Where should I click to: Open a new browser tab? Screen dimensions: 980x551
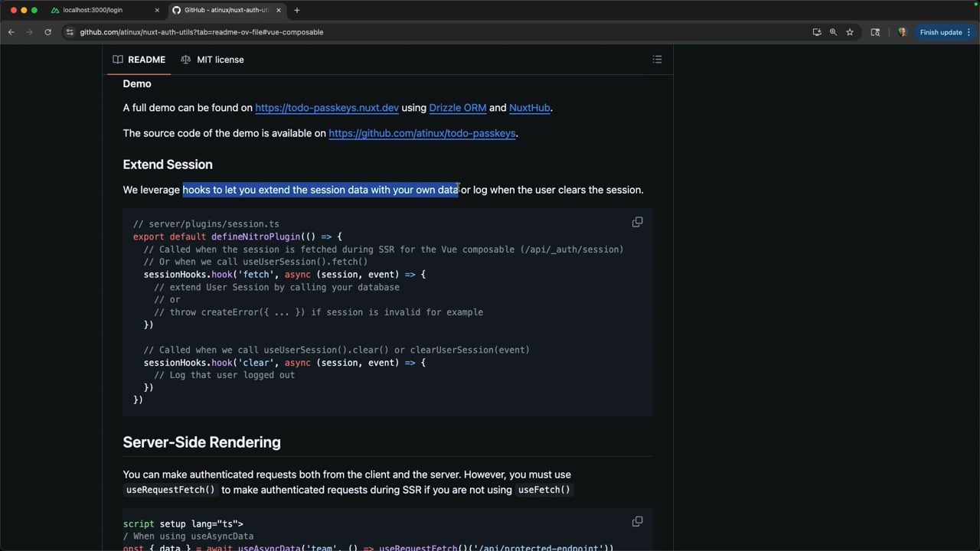297,10
